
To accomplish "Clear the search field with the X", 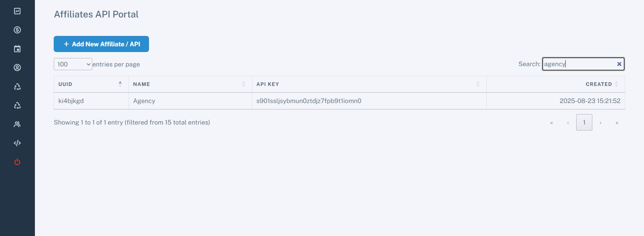I will point(619,64).
